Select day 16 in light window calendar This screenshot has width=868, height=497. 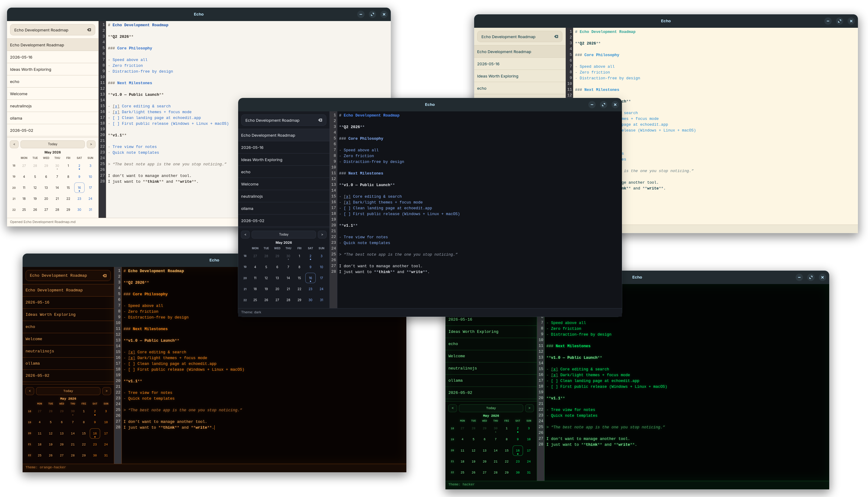click(79, 188)
